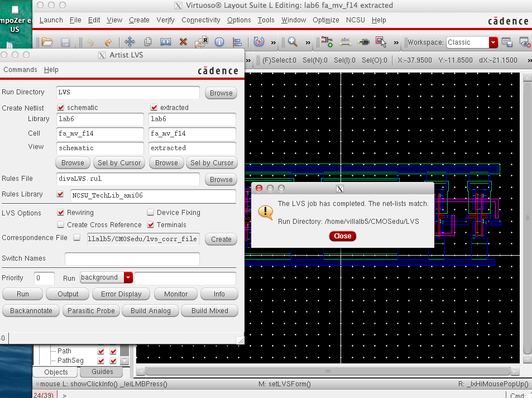Enable the Device Fixing checkbox
Image resolution: width=532 pixels, height=398 pixels.
151,213
